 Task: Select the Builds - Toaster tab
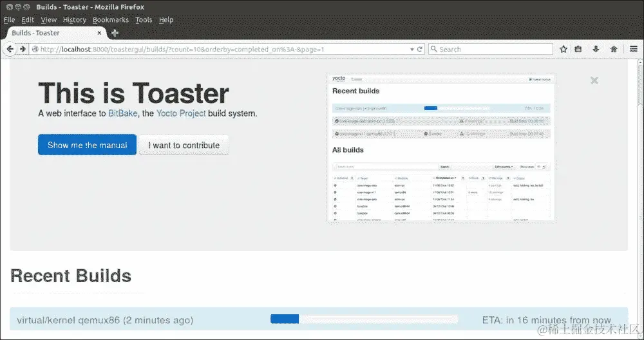55,33
